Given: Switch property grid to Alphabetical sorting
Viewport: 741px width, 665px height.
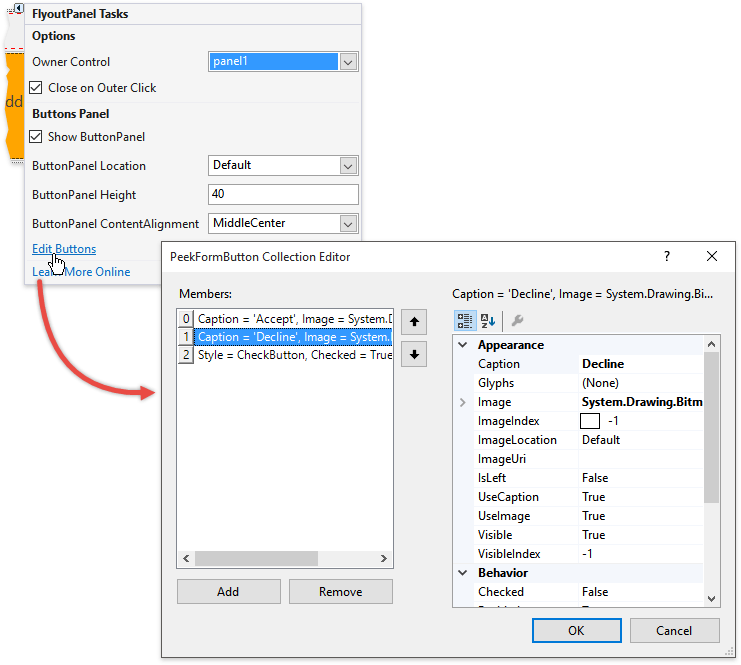Looking at the screenshot, I should point(488,320).
